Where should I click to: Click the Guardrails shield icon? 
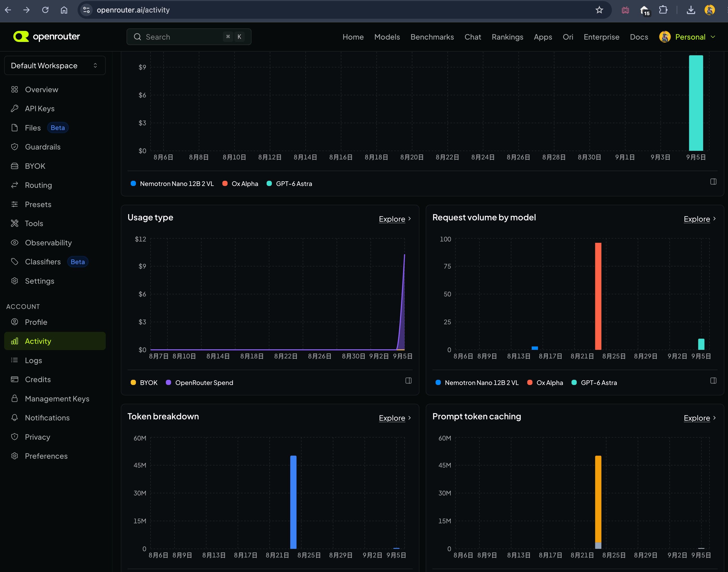tap(14, 147)
